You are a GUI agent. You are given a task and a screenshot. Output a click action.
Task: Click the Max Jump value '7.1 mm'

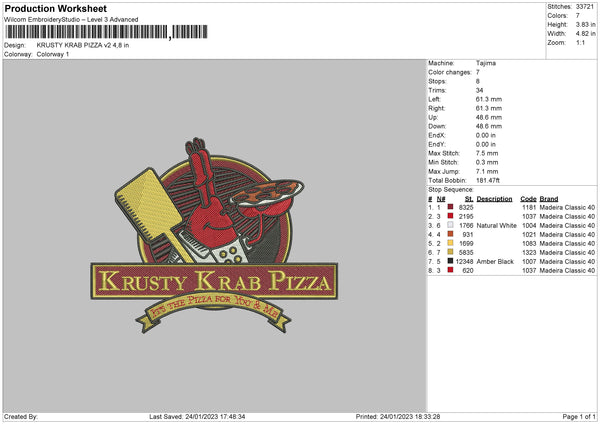(487, 171)
